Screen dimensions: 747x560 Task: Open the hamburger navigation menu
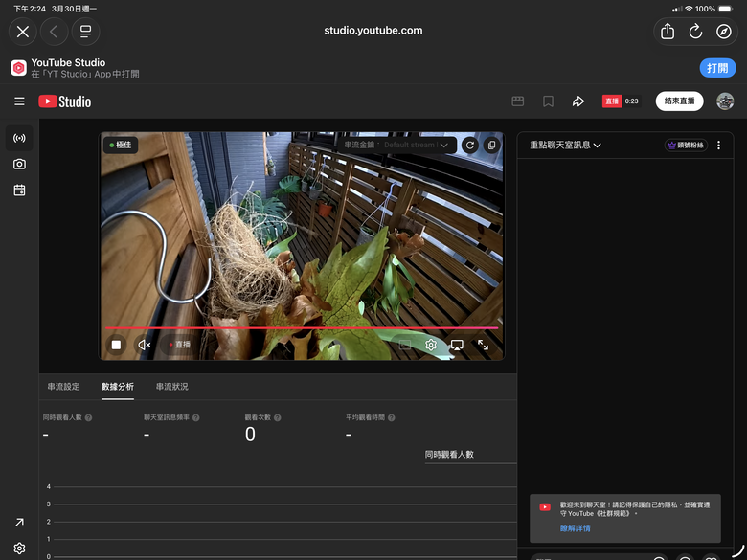[x=19, y=101]
